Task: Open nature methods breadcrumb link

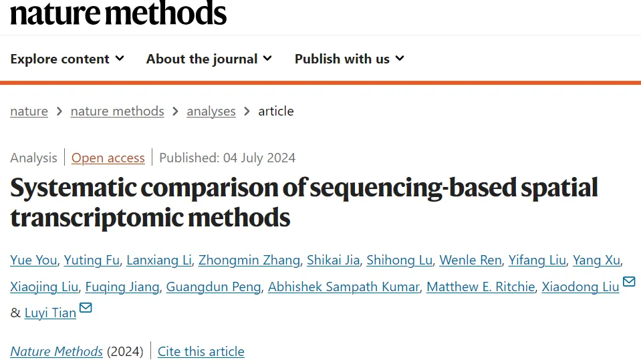Action: coord(118,111)
